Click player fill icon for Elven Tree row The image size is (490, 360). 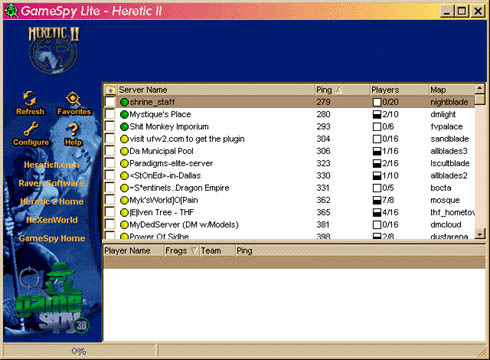(377, 213)
